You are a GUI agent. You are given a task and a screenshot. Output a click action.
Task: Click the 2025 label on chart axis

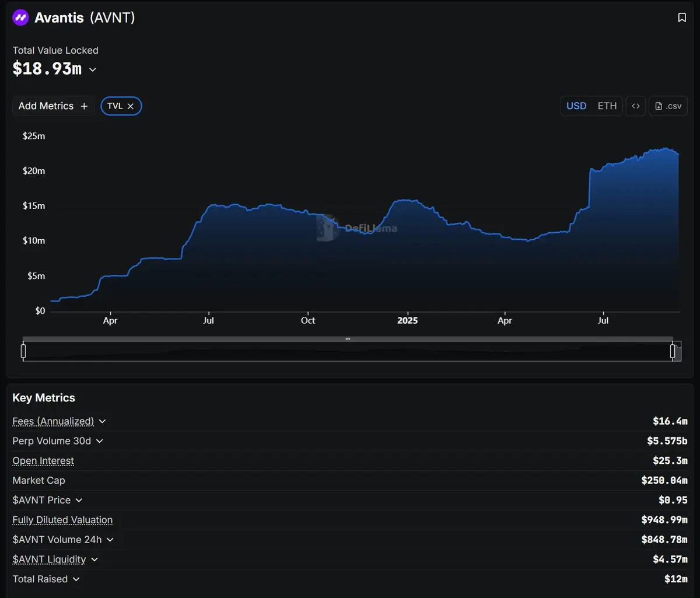pyautogui.click(x=407, y=321)
